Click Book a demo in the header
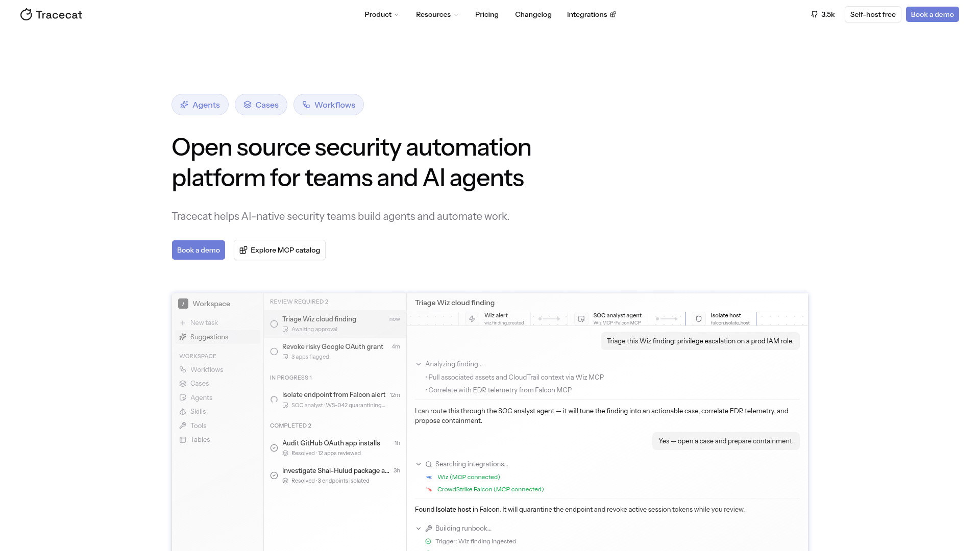Image resolution: width=980 pixels, height=551 pixels. 932,14
